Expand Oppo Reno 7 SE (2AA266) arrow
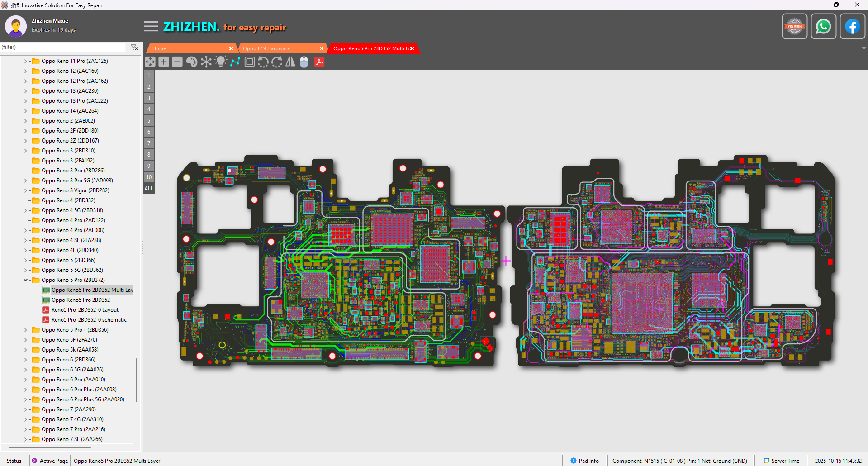868x466 pixels. 25,439
